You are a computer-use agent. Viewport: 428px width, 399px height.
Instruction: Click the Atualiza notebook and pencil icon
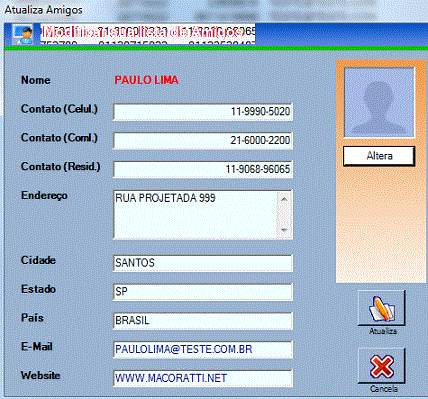(382, 309)
